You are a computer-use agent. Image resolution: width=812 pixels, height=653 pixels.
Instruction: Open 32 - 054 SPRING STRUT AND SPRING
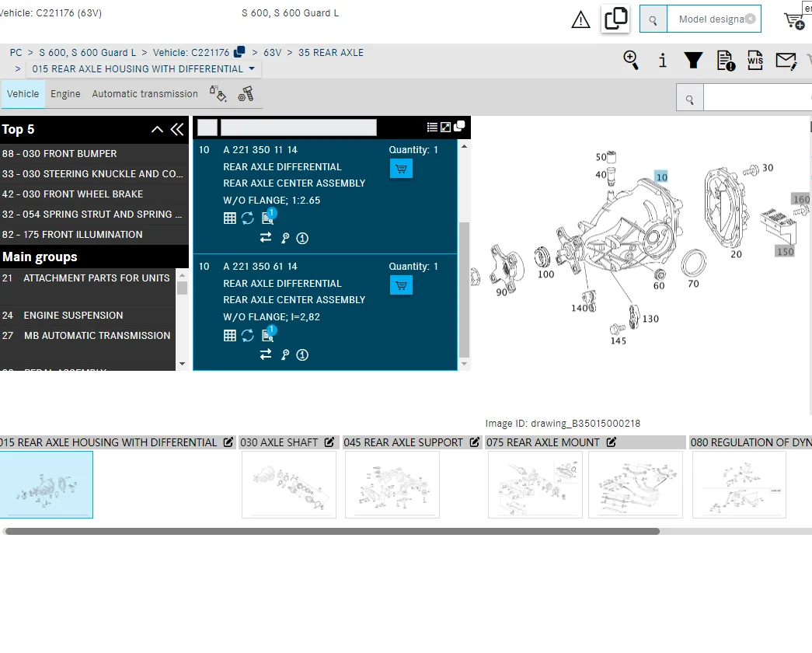click(x=94, y=214)
